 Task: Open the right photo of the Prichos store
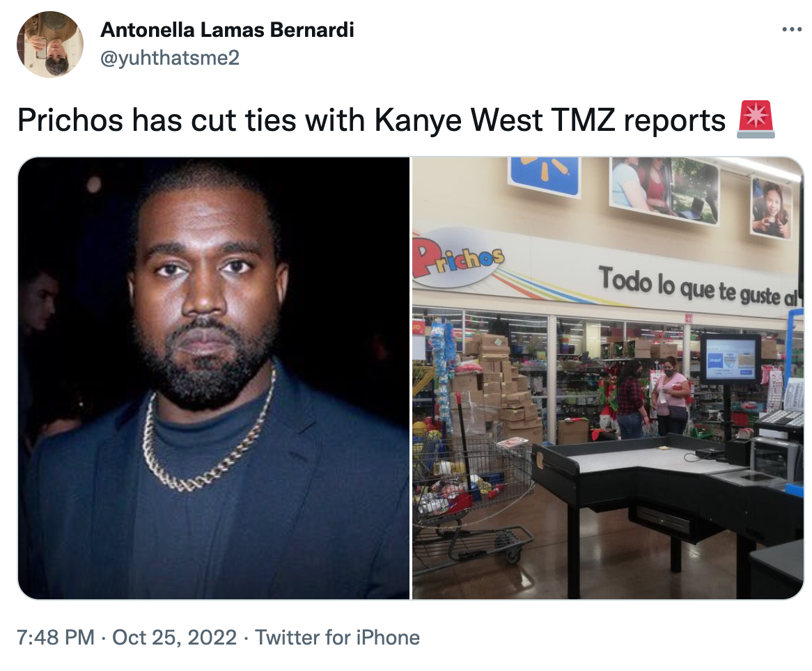coord(608,378)
